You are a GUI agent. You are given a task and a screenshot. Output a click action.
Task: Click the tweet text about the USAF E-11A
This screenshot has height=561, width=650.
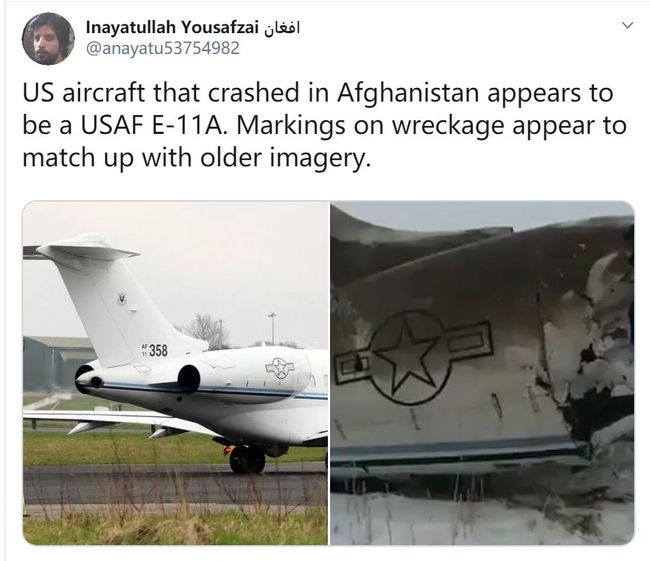point(324,125)
